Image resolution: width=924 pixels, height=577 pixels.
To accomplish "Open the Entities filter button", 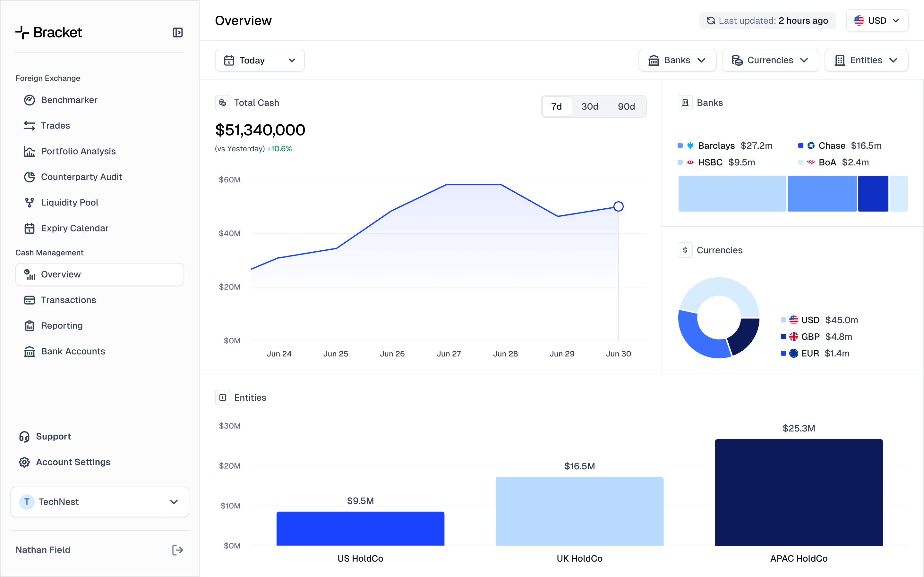I will tap(866, 60).
